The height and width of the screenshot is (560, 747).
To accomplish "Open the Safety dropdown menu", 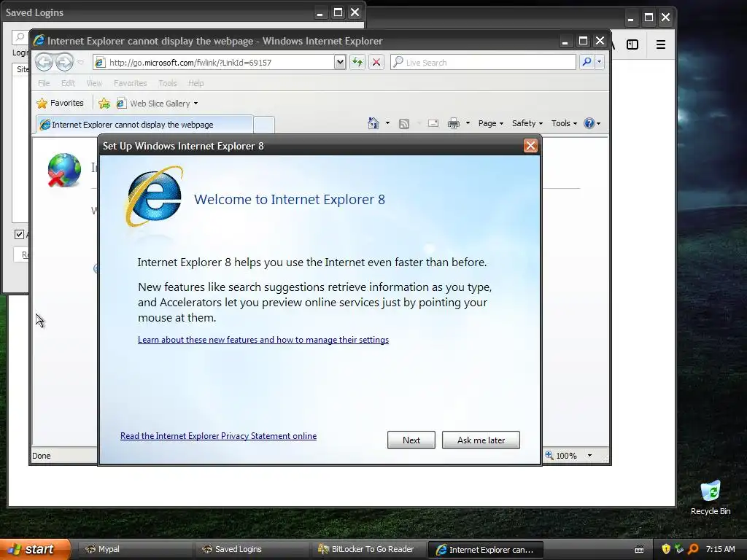I will (527, 123).
